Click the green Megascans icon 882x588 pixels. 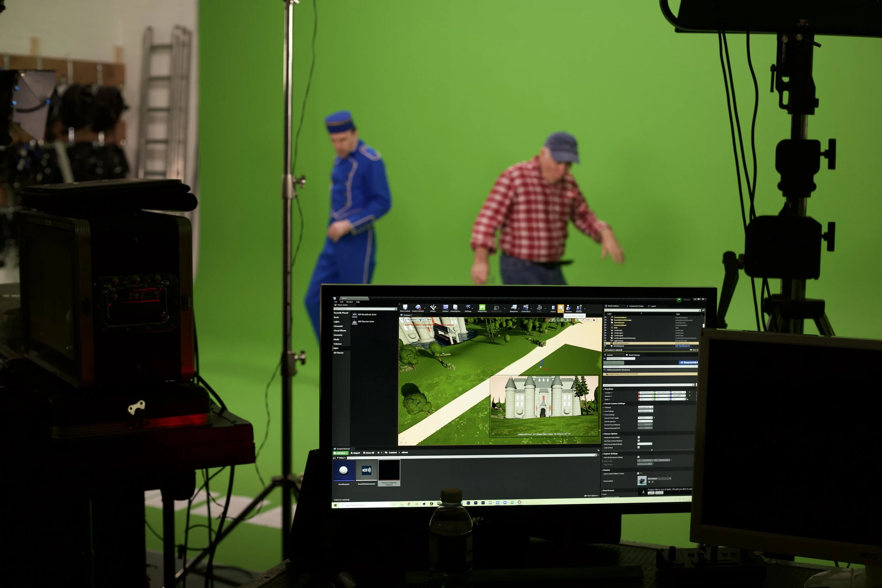[482, 308]
